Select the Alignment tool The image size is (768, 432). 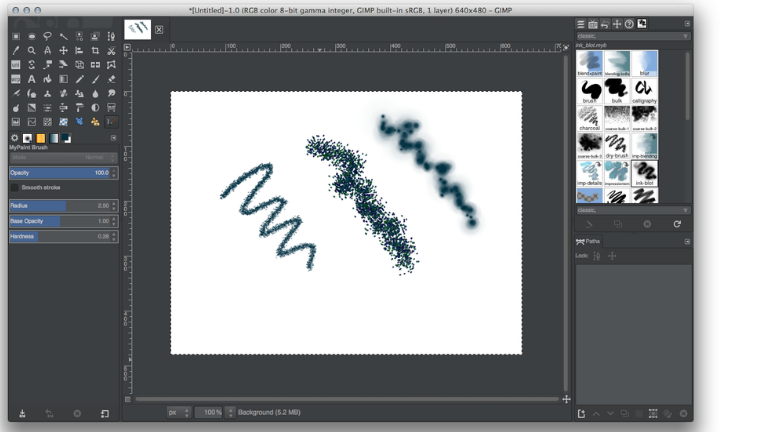pyautogui.click(x=79, y=50)
